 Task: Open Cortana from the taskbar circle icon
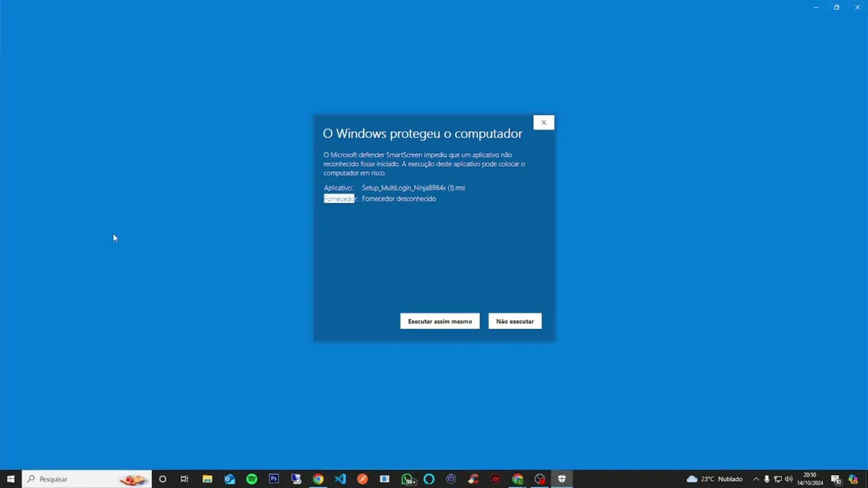point(163,479)
